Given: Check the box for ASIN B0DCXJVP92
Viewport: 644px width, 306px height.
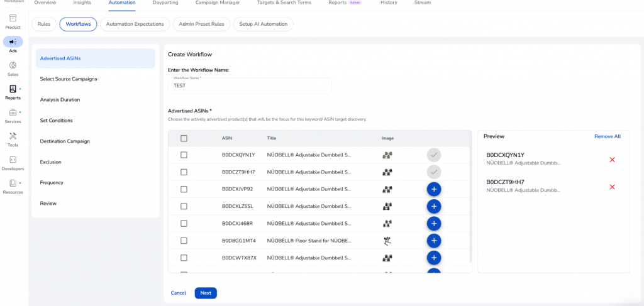Looking at the screenshot, I should tap(184, 189).
